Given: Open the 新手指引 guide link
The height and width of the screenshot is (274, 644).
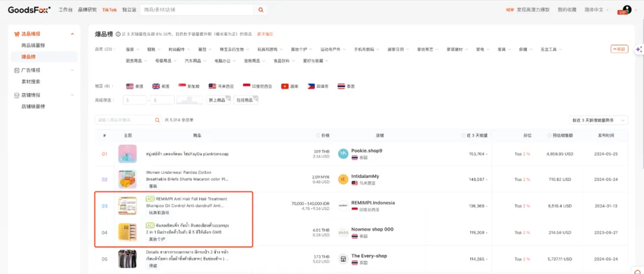Looking at the screenshot, I should 265,34.
